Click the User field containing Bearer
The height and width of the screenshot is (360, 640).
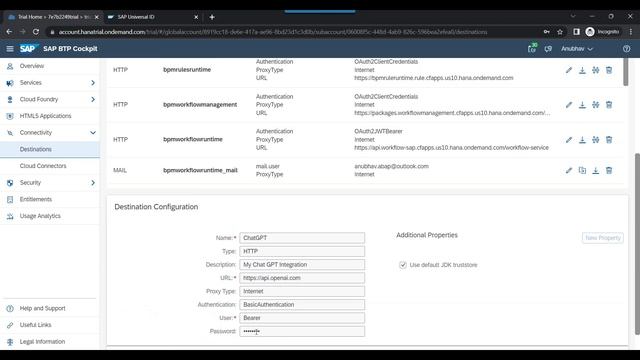point(302,318)
